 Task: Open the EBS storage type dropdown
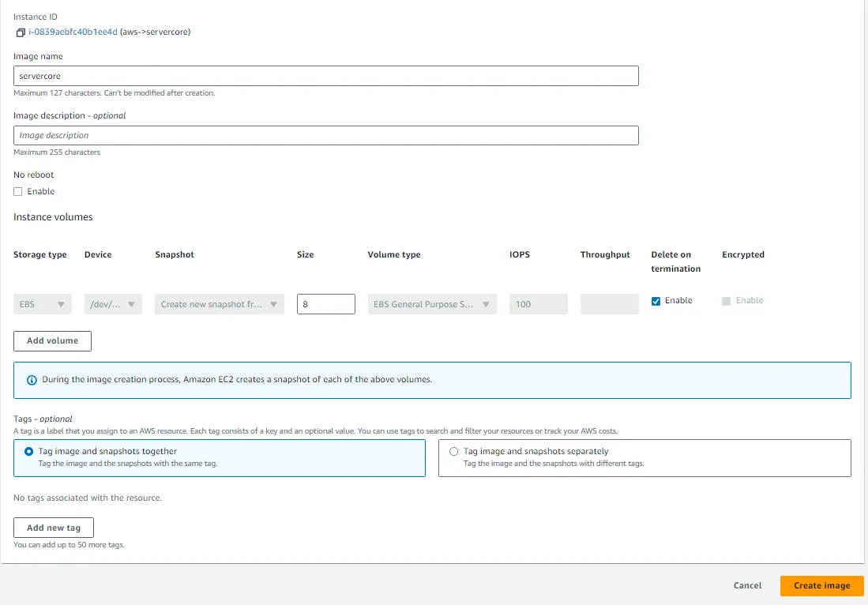coord(43,304)
